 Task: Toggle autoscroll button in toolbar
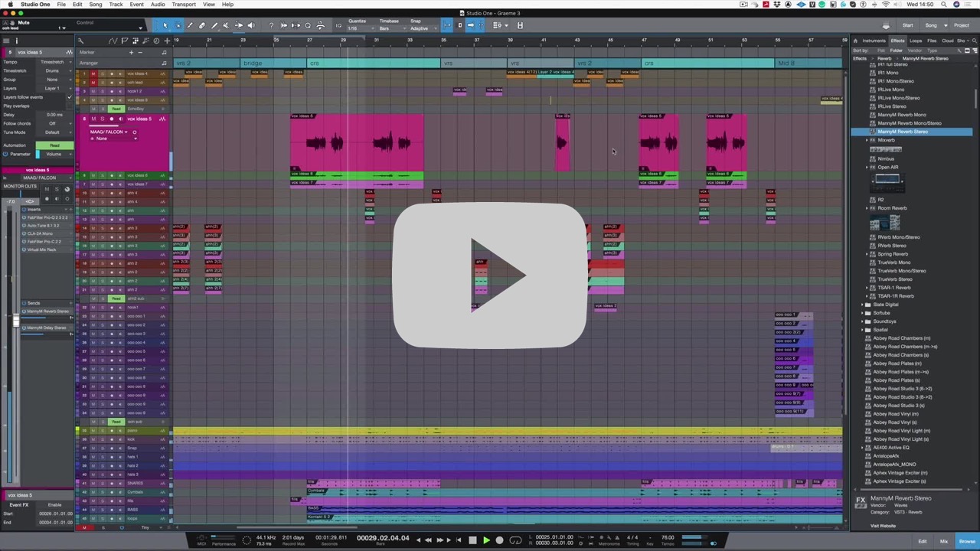472,25
